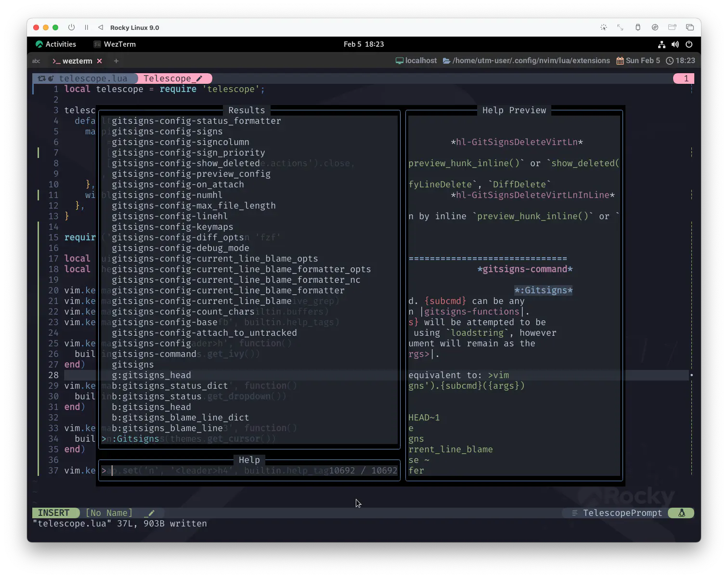Click the tab page number 1 badge
Viewport: 728px width, 578px height.
click(x=684, y=79)
